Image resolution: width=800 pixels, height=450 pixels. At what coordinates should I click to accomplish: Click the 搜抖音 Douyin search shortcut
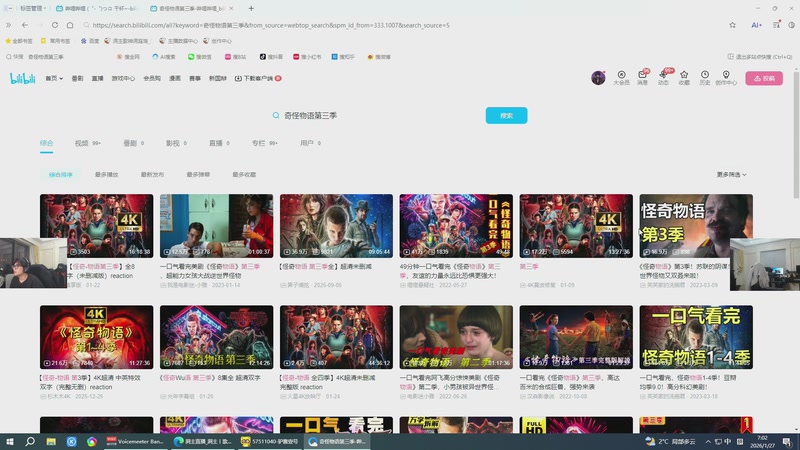coord(271,57)
